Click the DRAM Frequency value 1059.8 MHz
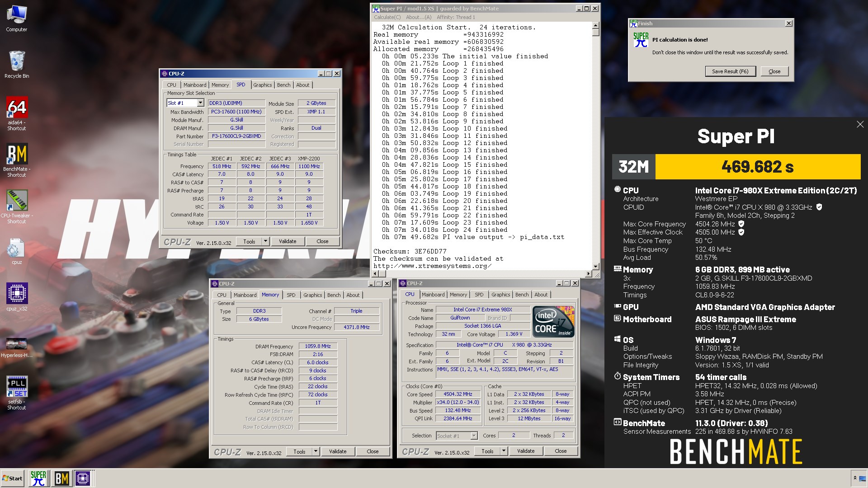The image size is (868, 488). point(318,346)
